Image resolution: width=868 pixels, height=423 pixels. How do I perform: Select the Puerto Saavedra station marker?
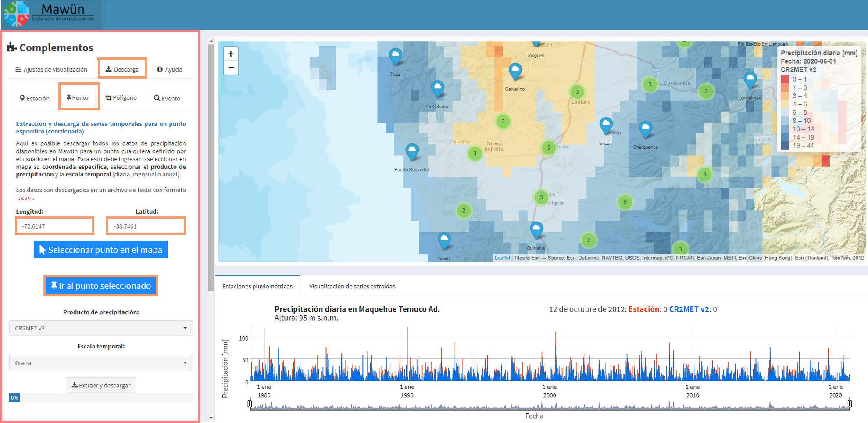411,151
